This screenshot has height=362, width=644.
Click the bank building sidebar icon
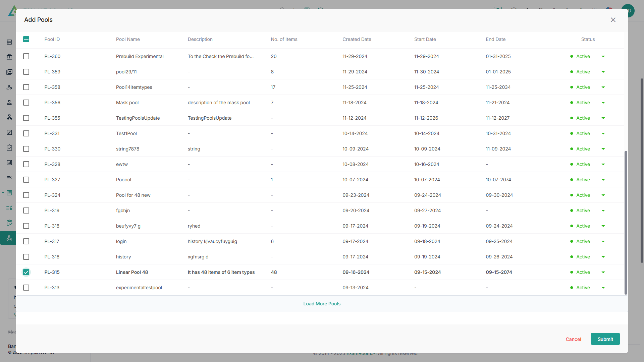pyautogui.click(x=9, y=57)
